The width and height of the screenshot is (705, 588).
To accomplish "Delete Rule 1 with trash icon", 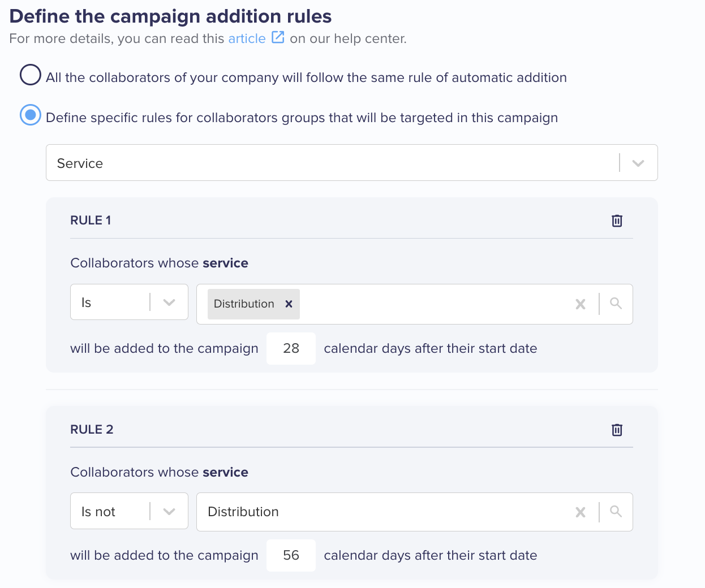I will coord(617,220).
